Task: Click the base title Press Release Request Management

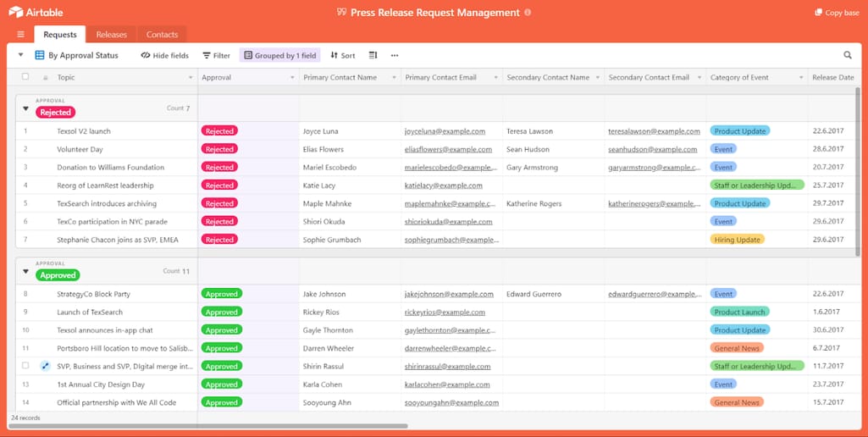Action: [x=435, y=12]
